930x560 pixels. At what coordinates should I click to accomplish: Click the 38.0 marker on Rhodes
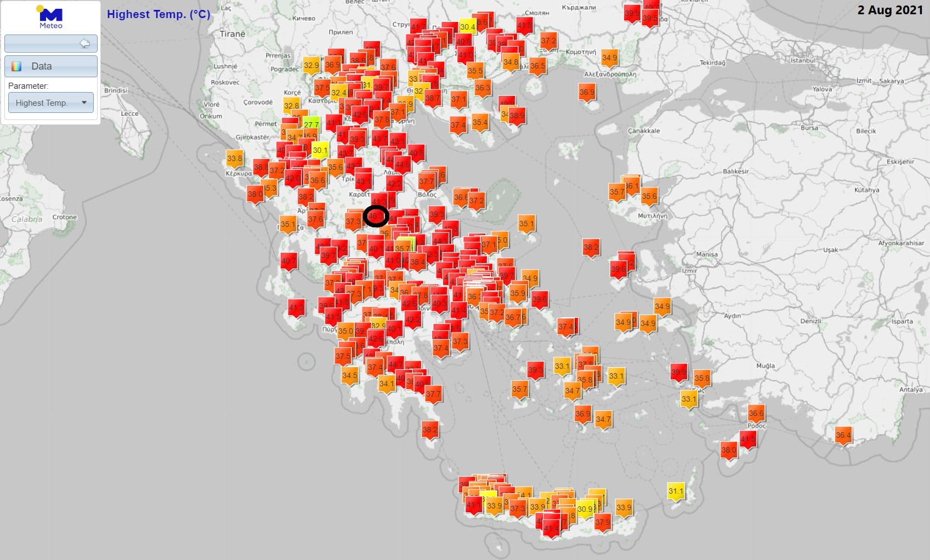[728, 450]
